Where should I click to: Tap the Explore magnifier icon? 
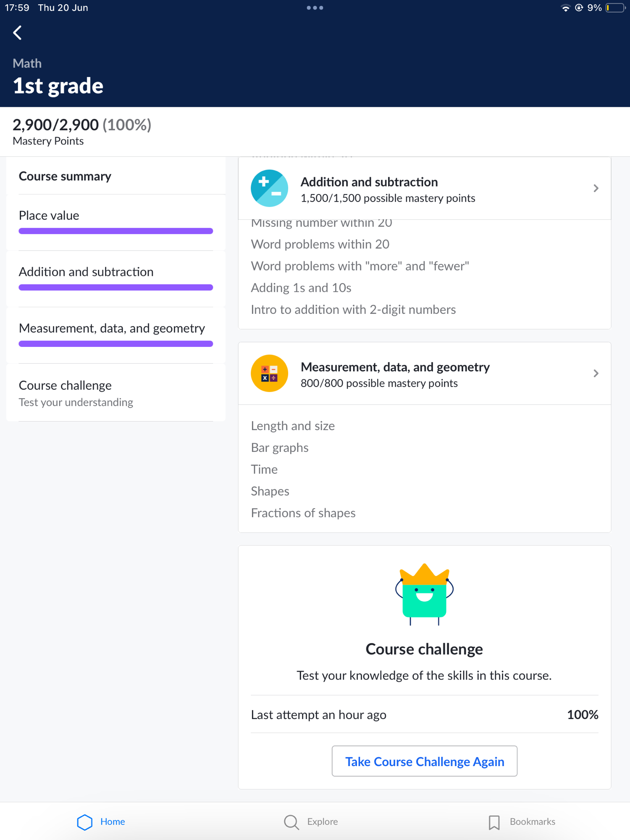[291, 822]
